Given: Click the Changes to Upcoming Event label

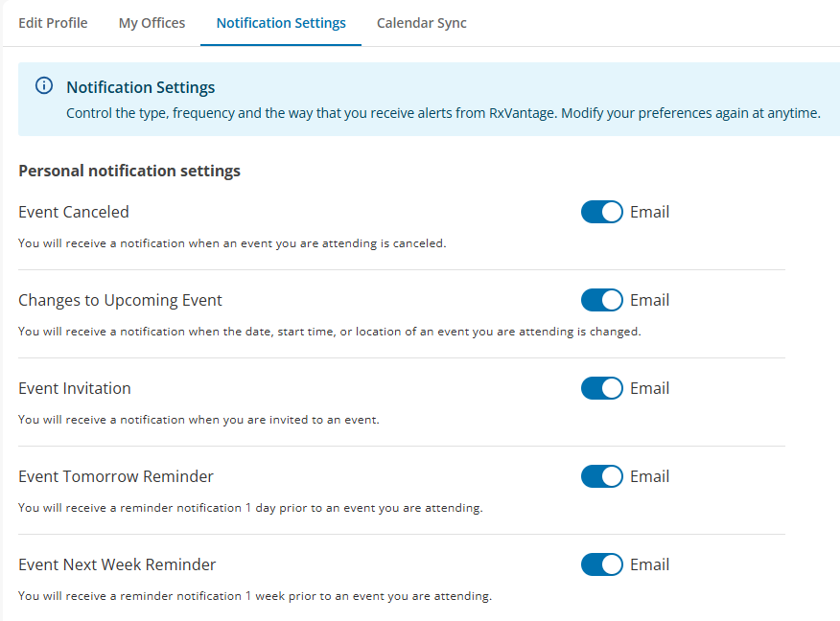Looking at the screenshot, I should pos(119,300).
